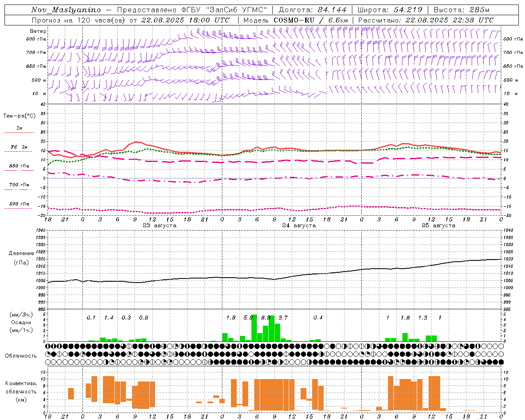
Task: Click the 3-hour precipitation value 3.7
Action: [283, 317]
